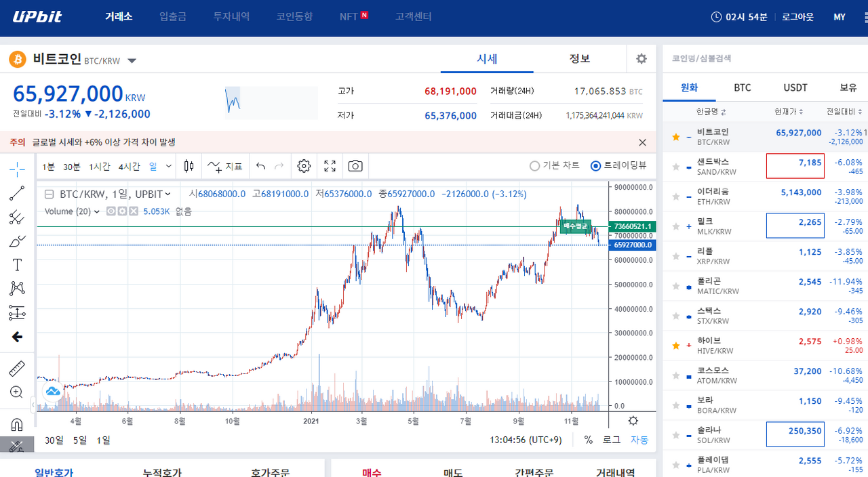Close the price difference warning banner
Image resolution: width=868 pixels, height=477 pixels.
(643, 142)
